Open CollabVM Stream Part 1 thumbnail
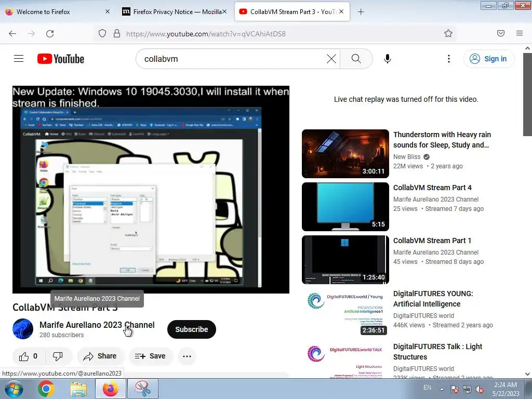The width and height of the screenshot is (532, 399). (x=345, y=260)
